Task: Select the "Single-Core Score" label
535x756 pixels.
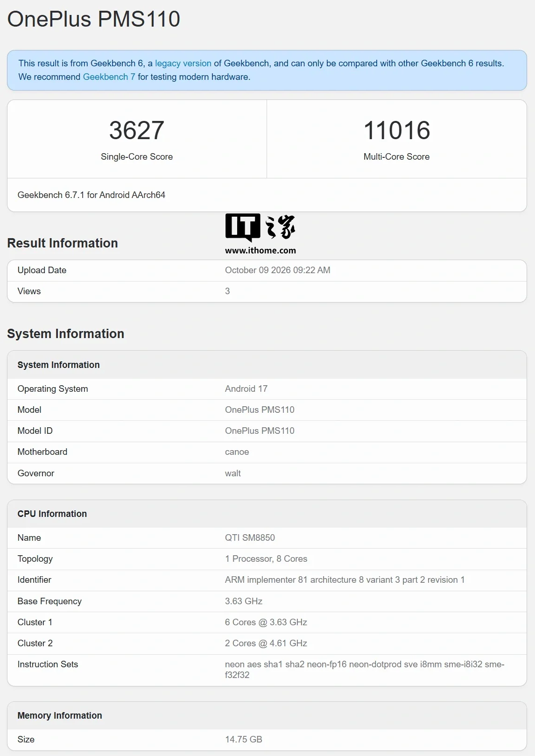Action: [137, 157]
